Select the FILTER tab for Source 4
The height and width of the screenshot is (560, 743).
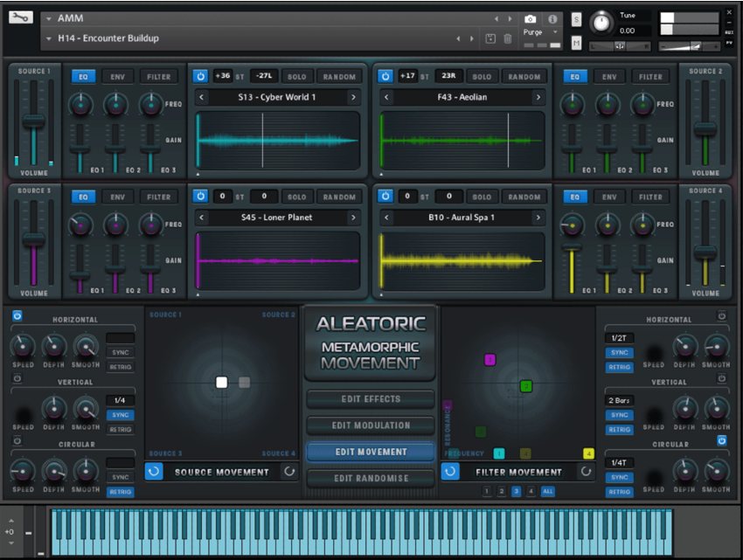pos(650,197)
